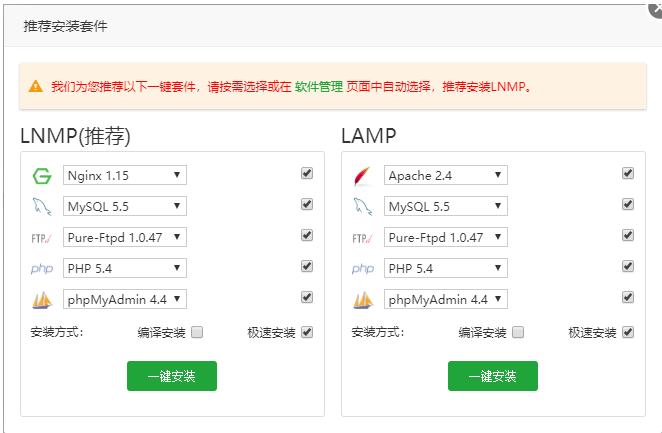The width and height of the screenshot is (662, 433).
Task: Click the MySQL dolphin icon under LAMP
Action: [x=362, y=207]
